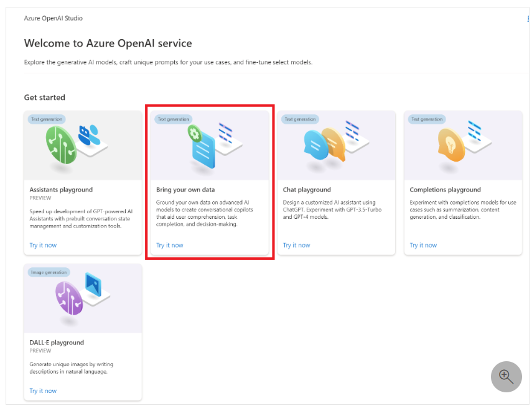Viewport: 532px width, 406px height.
Task: Click Text generation tag on Completions playground card
Action: [427, 119]
